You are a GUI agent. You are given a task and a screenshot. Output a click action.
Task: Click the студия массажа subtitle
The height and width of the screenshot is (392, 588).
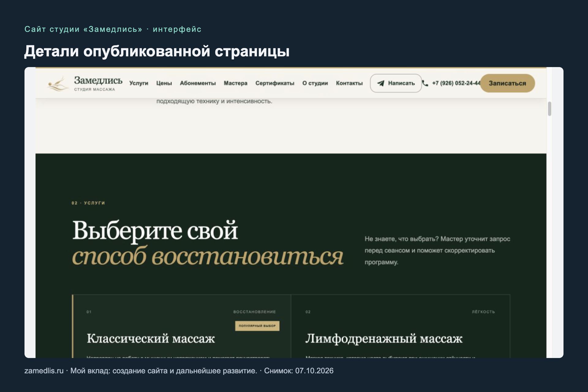tap(95, 89)
